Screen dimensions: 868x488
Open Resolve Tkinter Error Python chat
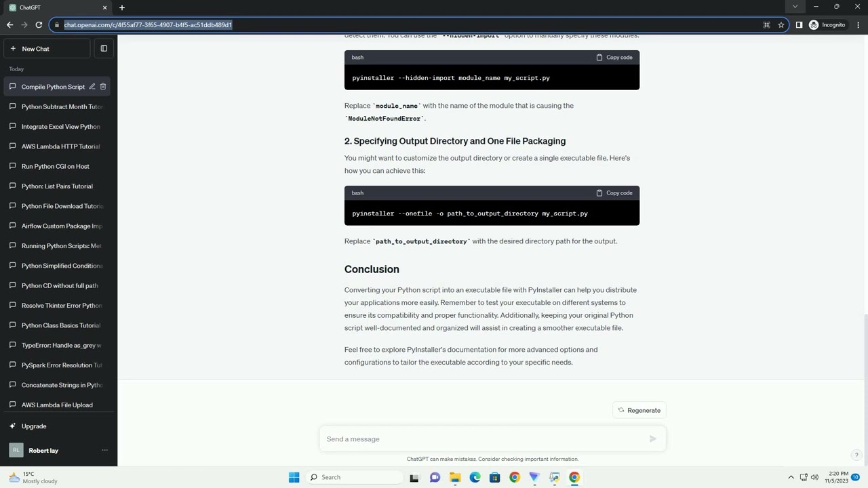click(x=58, y=306)
